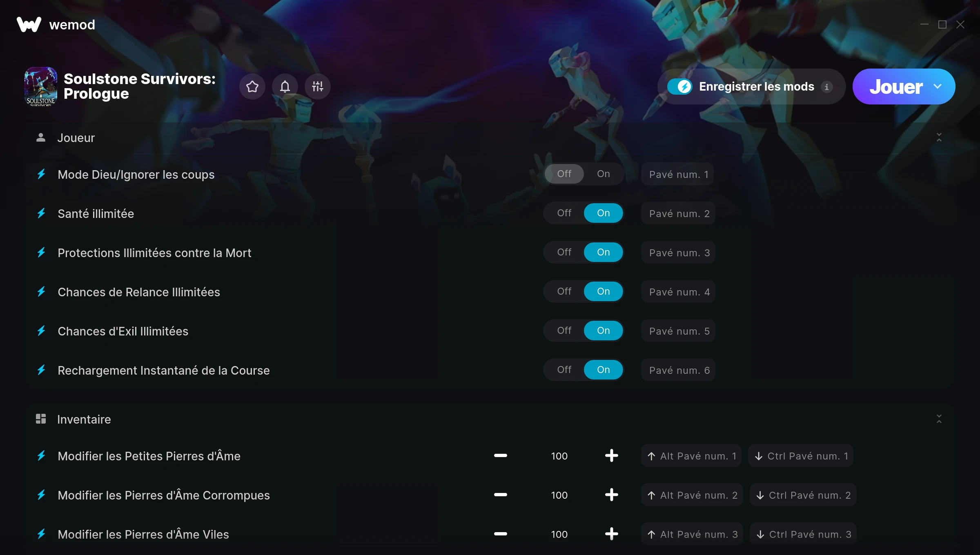The width and height of the screenshot is (980, 555).
Task: Click the info icon beside Enregistrer les mods
Action: (x=826, y=87)
